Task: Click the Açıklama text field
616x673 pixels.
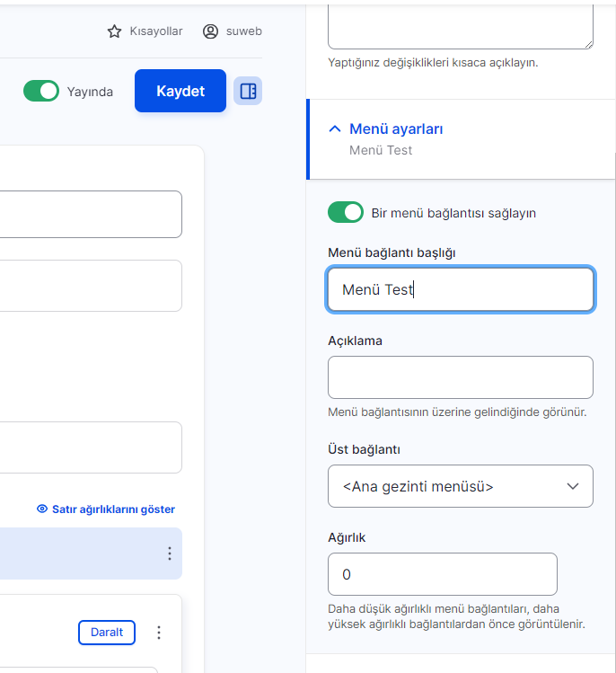Action: 461,377
